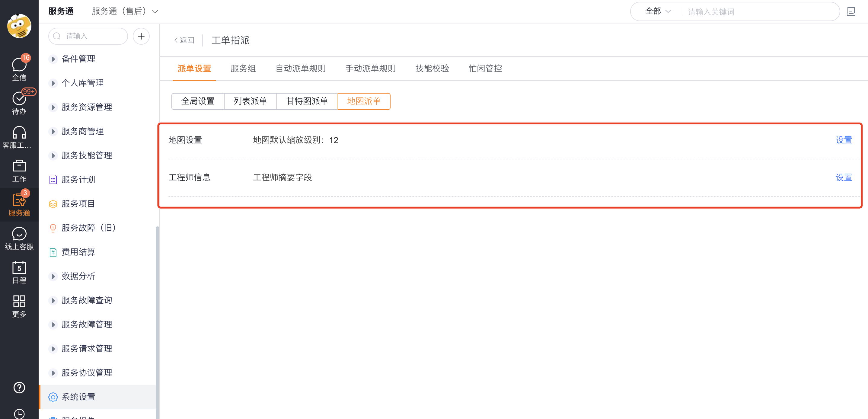This screenshot has width=868, height=419.
Task: Expand the 服务商管理 tree node
Action: point(53,131)
